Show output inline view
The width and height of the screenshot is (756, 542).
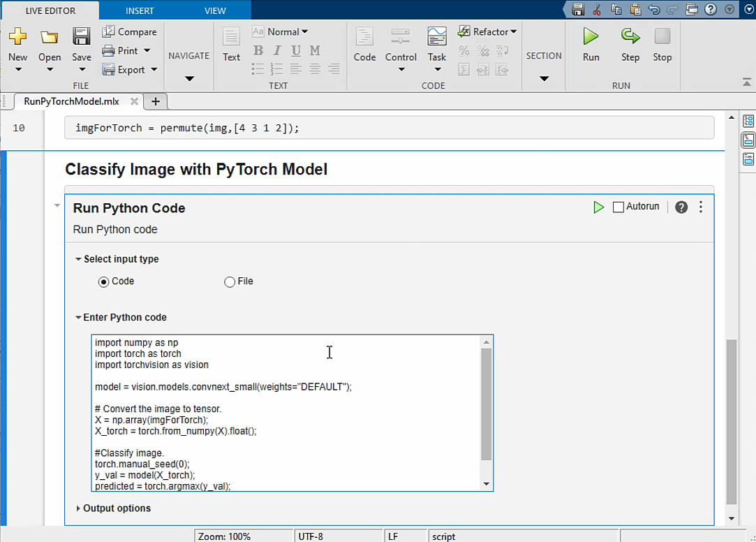pyautogui.click(x=748, y=140)
